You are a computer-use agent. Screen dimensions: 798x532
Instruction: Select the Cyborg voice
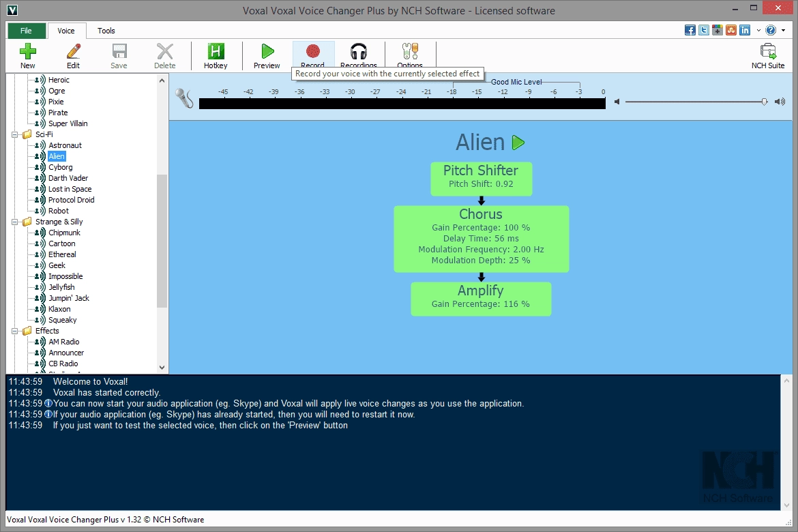point(61,168)
